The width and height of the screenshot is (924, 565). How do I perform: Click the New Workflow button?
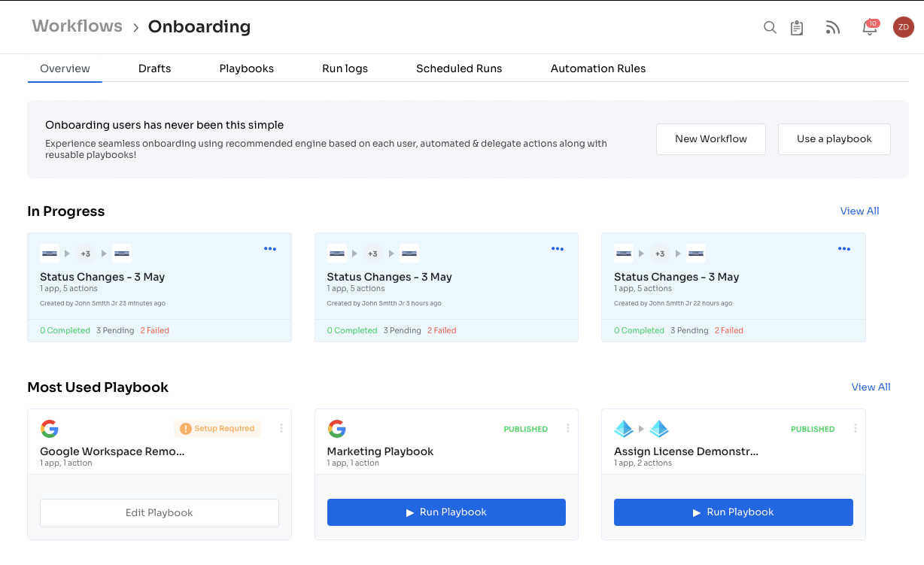tap(710, 139)
